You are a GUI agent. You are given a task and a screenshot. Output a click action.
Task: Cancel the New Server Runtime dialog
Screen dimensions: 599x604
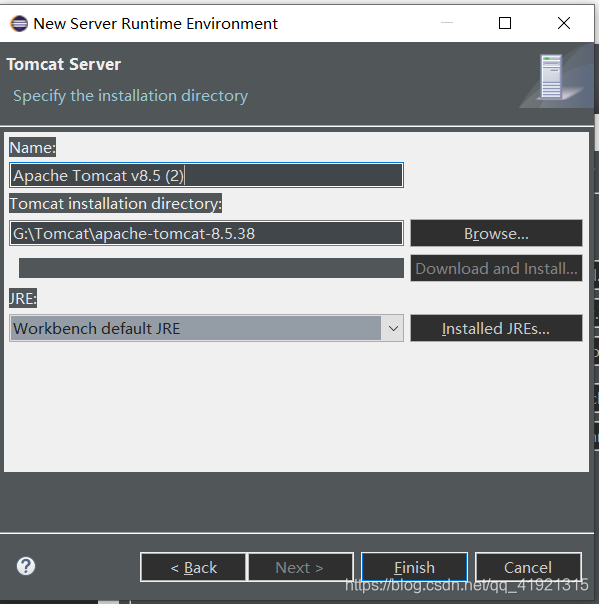click(528, 567)
